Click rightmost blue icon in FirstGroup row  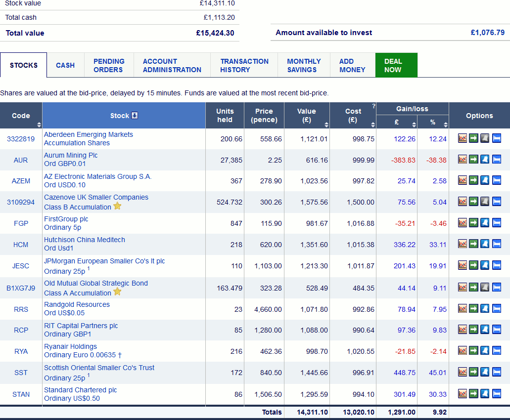[x=496, y=223]
